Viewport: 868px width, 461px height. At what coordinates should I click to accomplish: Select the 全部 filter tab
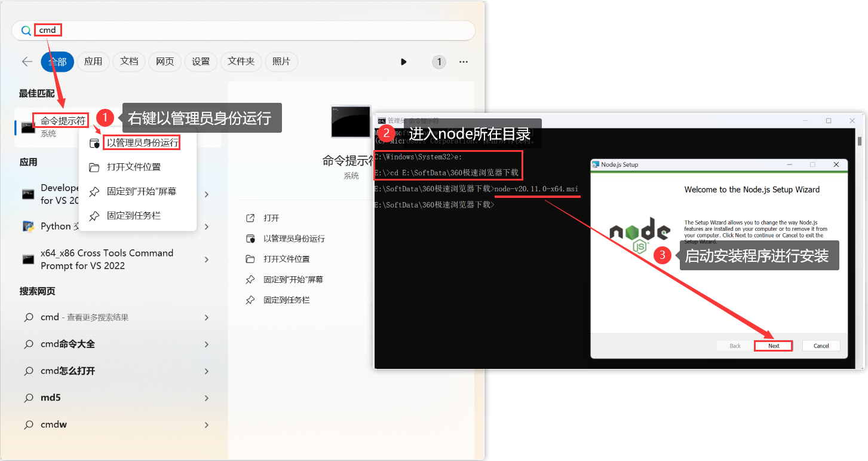point(57,62)
